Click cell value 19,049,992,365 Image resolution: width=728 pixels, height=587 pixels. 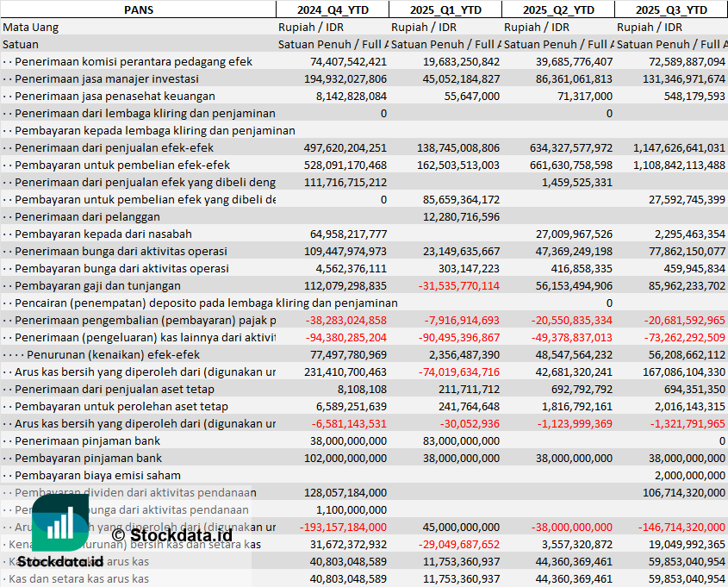coord(688,544)
